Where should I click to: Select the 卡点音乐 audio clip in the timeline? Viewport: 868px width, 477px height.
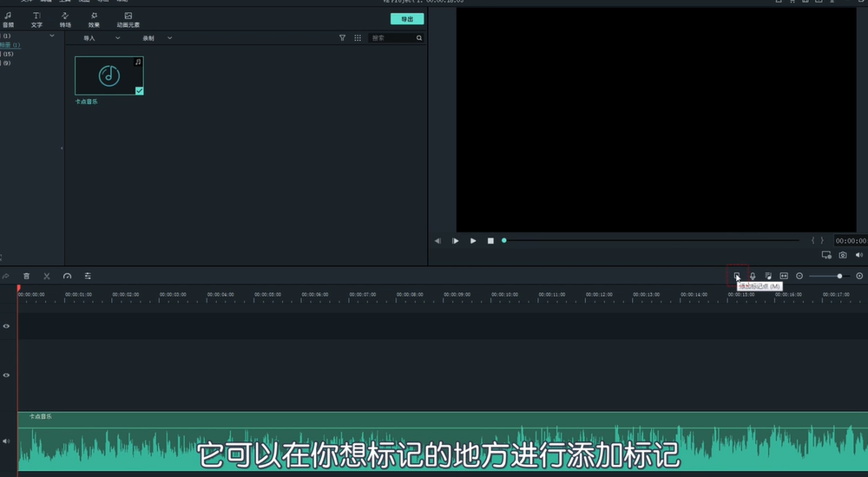tap(443, 441)
